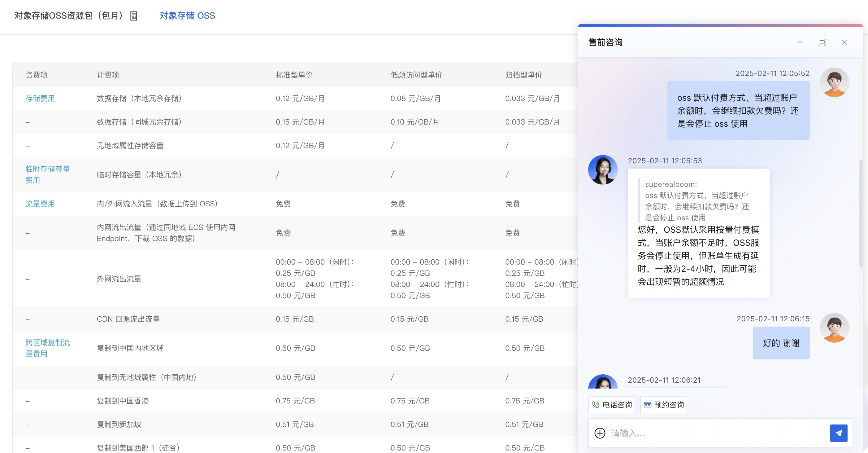Screen dimensions: 868x453
Task: Open the 临时存储容量费用 link
Action: pyautogui.click(x=47, y=174)
